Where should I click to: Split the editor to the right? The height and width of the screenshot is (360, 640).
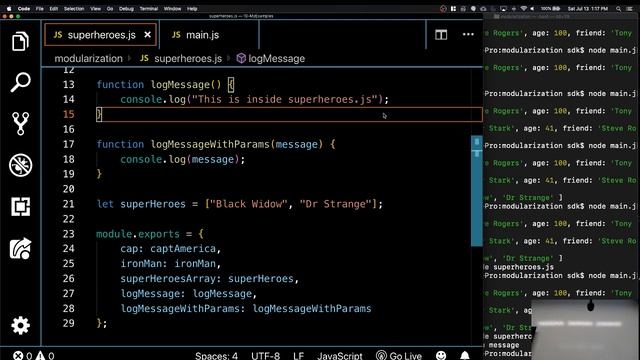(x=441, y=35)
